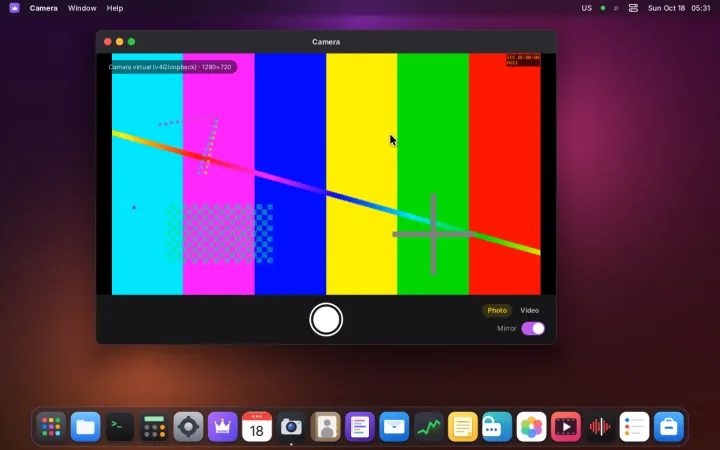Click the Camera icon in dock
The image size is (720, 450).
291,427
